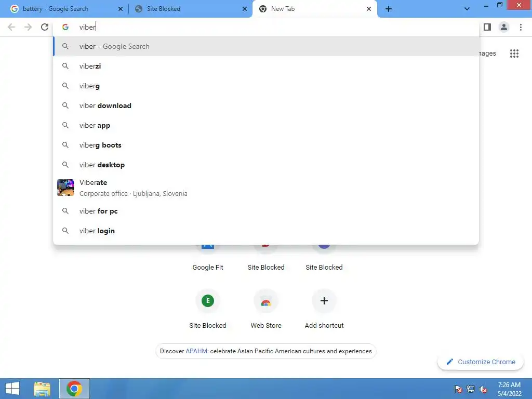Expand the tab search chevron
Screen dimensions: 532x399
pyautogui.click(x=467, y=9)
